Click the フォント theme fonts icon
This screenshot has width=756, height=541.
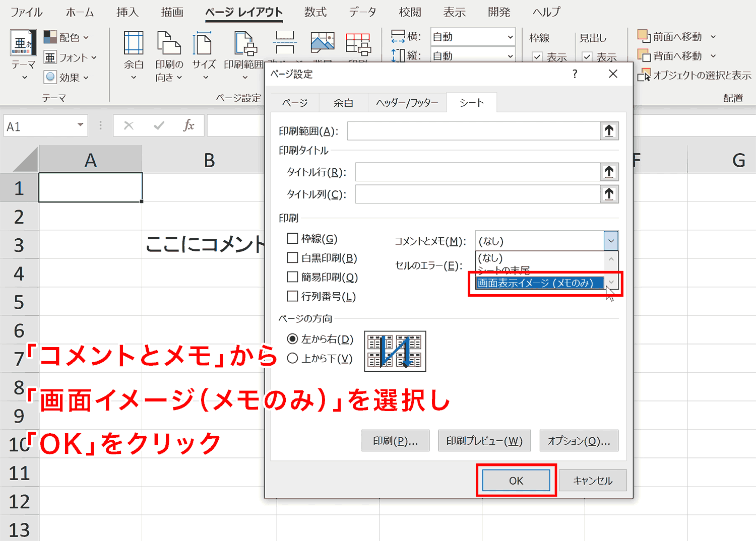point(50,57)
